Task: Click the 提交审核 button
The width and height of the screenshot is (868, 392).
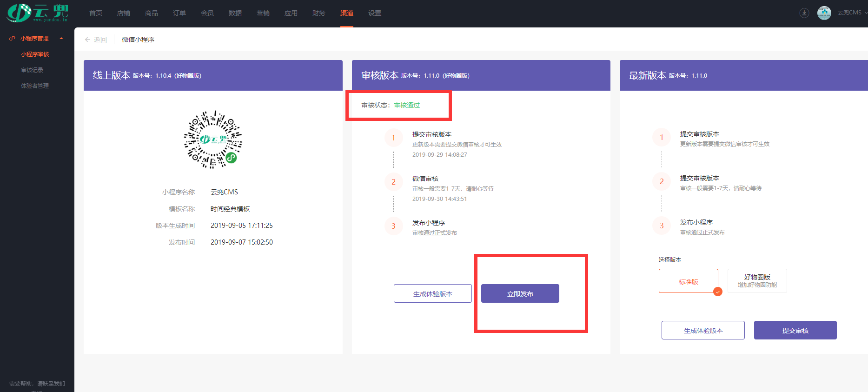Action: (x=795, y=330)
